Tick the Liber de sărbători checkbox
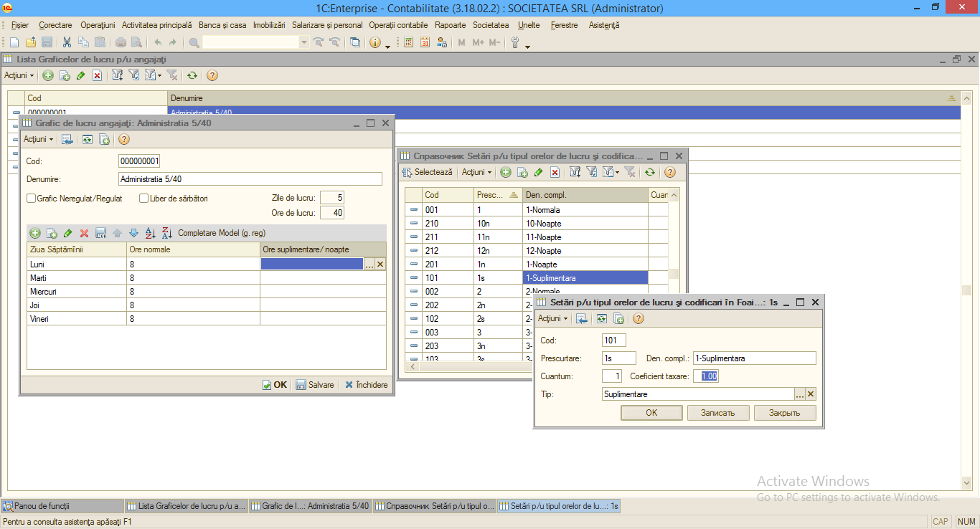Viewport: 980px width, 529px height. point(144,199)
